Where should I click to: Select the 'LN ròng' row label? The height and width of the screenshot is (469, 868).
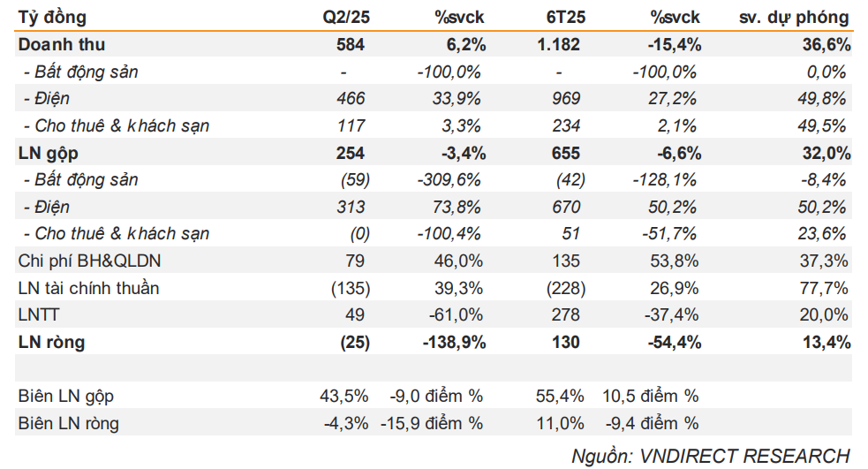point(53,342)
